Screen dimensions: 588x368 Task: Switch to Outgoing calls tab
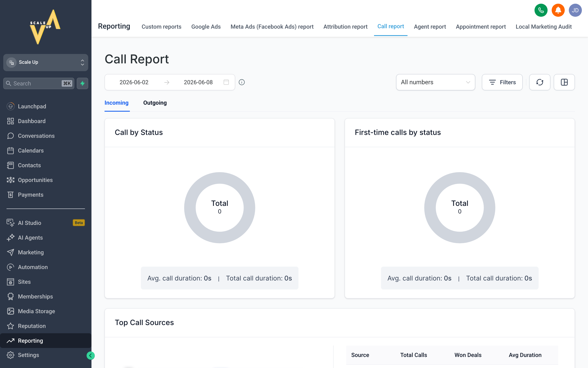click(x=155, y=103)
